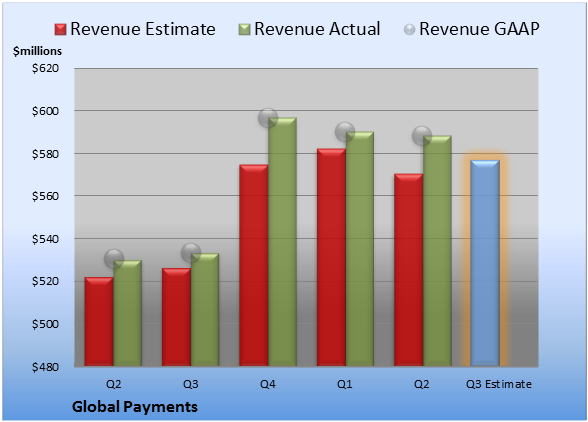The height and width of the screenshot is (422, 588).
Task: Click the Revenue Actual green legend swatch
Action: click(244, 30)
